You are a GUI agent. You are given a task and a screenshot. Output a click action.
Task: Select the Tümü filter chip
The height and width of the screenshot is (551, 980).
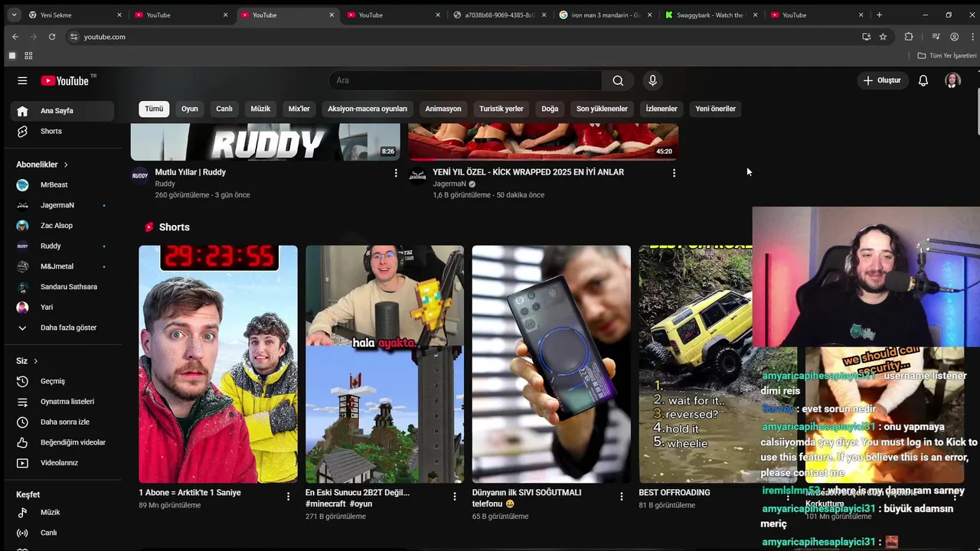click(154, 109)
